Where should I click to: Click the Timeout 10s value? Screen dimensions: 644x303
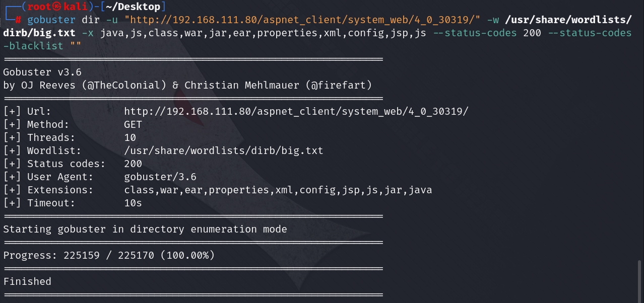click(x=133, y=203)
